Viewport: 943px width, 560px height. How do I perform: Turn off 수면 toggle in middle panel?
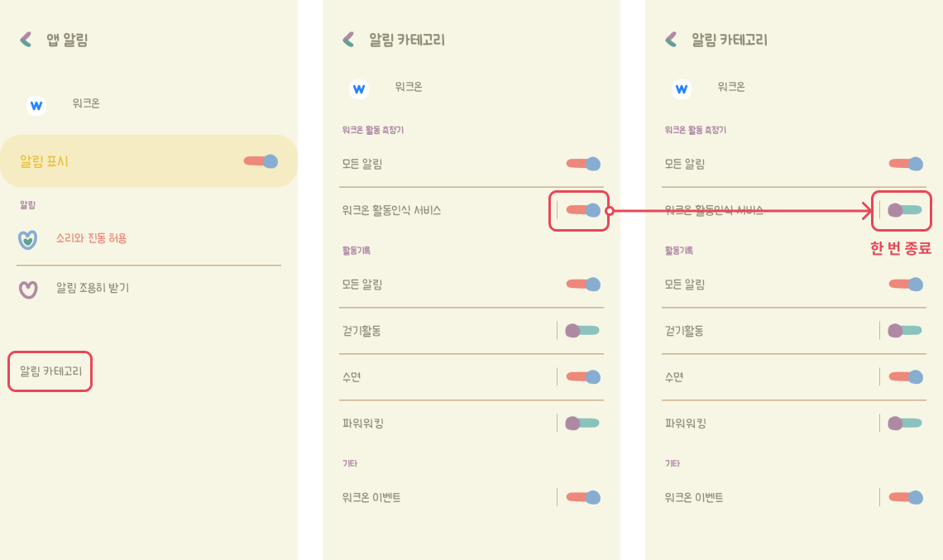583,377
